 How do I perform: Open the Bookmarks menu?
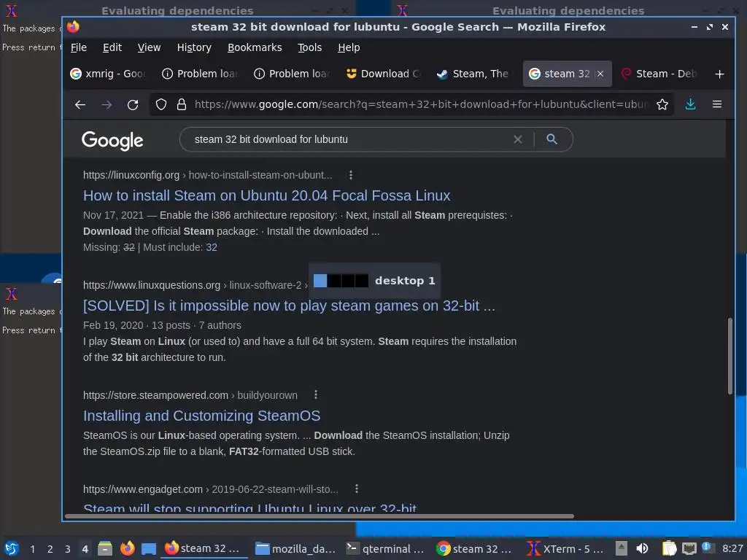point(255,47)
